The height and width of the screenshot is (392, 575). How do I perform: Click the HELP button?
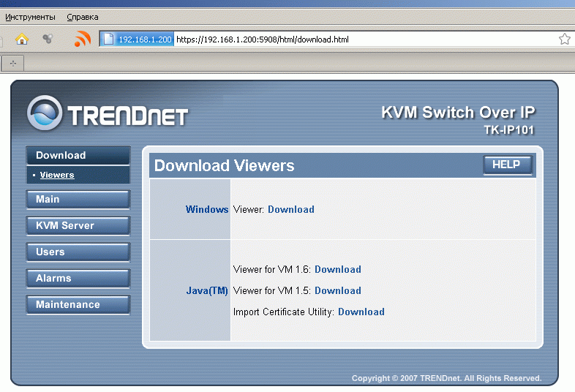coord(508,165)
